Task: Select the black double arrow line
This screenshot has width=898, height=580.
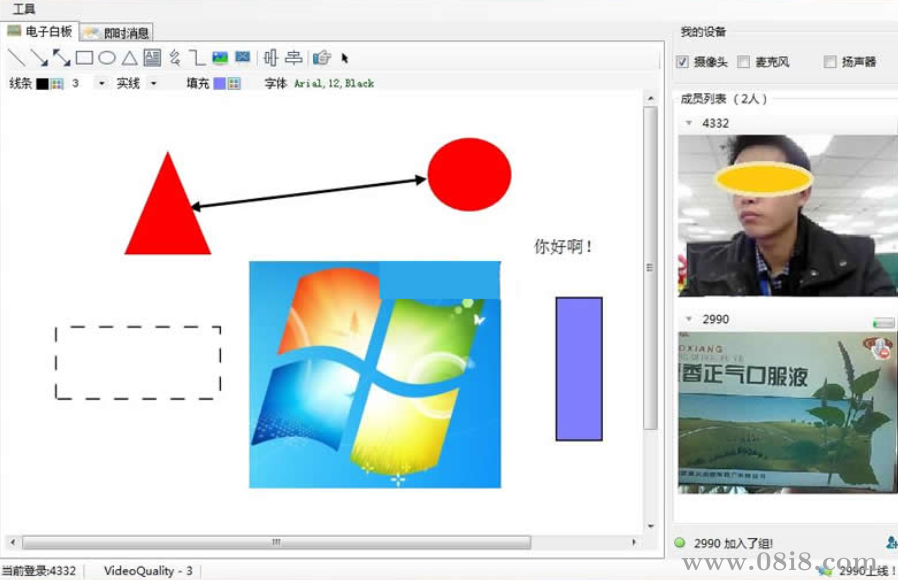Action: point(309,193)
